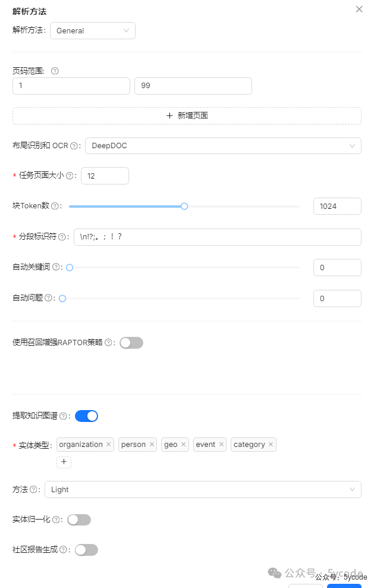Click help icon beside 提取知识图谱
The height and width of the screenshot is (588, 374).
tap(63, 415)
